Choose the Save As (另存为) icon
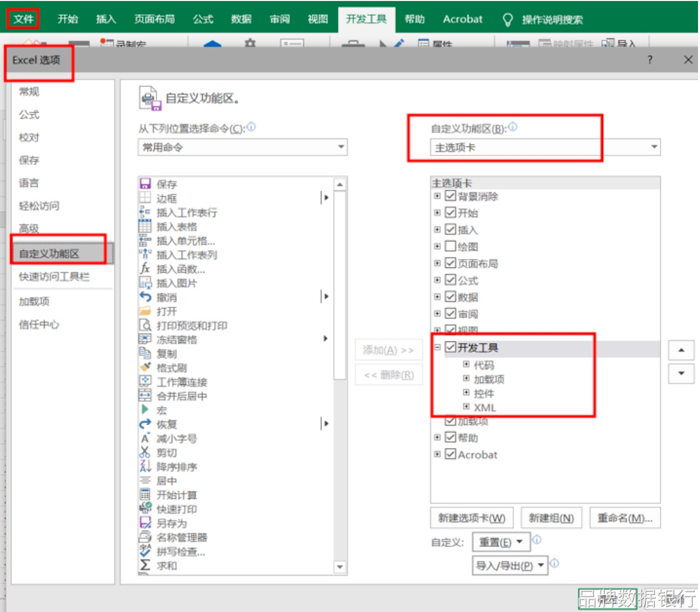Screen dimensions: 700x612 (145, 523)
